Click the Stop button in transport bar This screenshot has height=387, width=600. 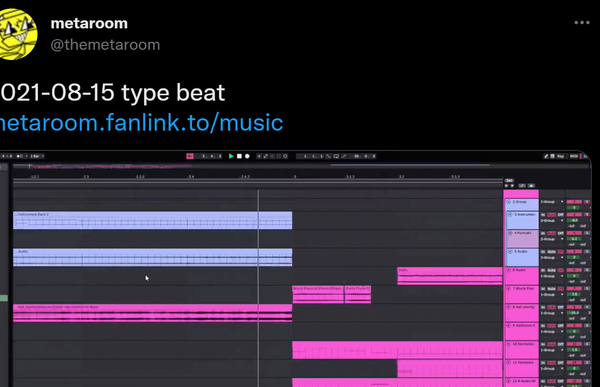[239, 156]
